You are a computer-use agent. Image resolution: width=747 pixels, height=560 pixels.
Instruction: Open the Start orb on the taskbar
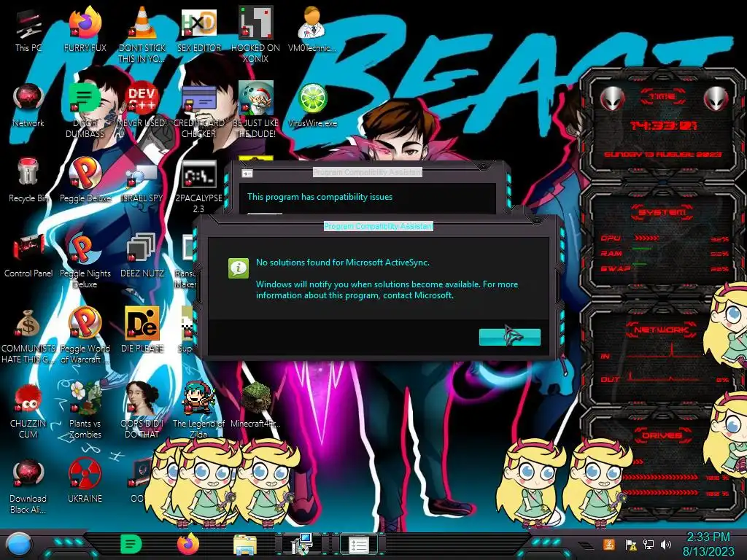pyautogui.click(x=20, y=544)
